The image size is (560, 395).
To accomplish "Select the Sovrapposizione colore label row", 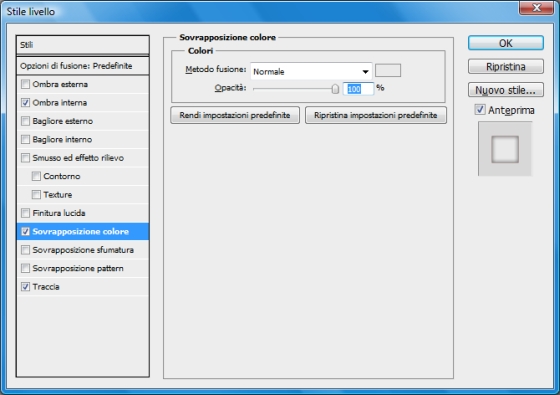I will pyautogui.click(x=82, y=231).
